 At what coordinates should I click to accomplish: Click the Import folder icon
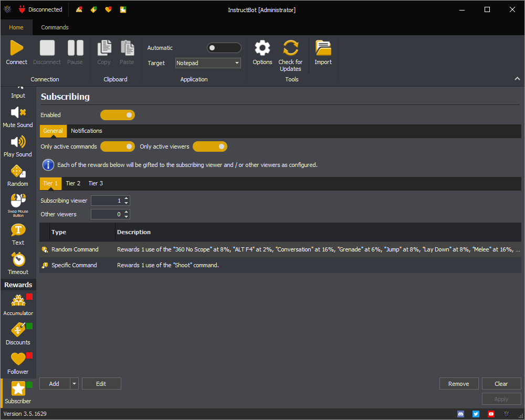pyautogui.click(x=323, y=48)
